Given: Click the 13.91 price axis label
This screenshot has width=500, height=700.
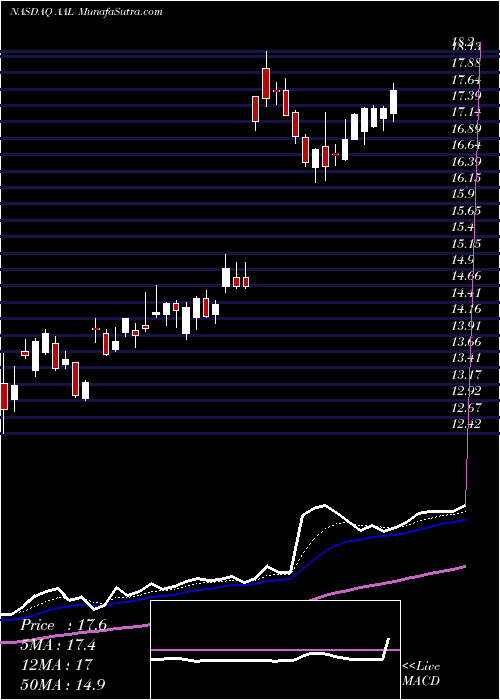Looking at the screenshot, I should coord(466,325).
